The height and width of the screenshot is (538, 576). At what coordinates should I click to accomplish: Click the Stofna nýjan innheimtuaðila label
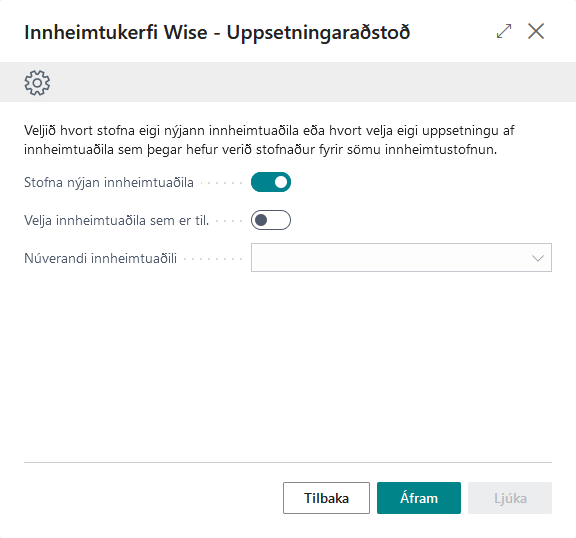click(109, 183)
